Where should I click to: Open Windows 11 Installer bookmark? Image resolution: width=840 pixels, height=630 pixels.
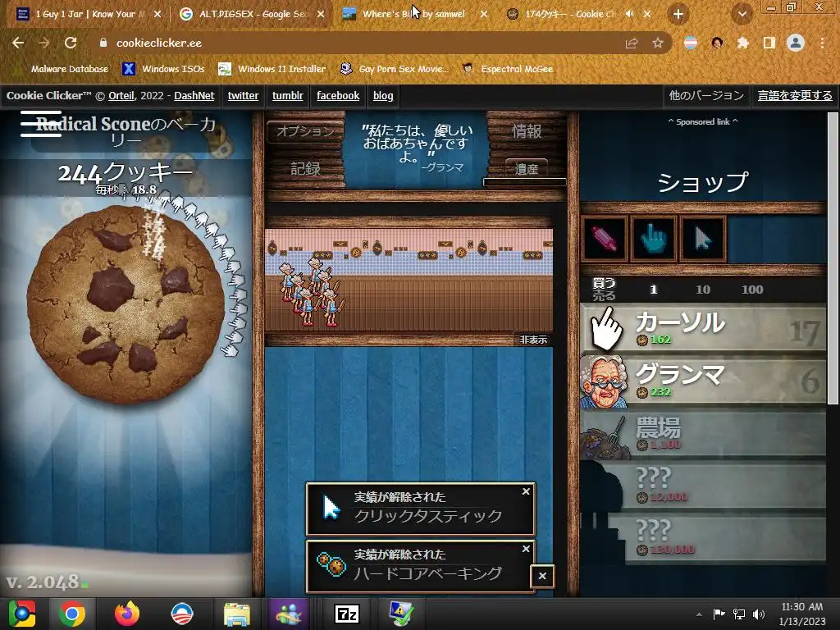point(272,69)
